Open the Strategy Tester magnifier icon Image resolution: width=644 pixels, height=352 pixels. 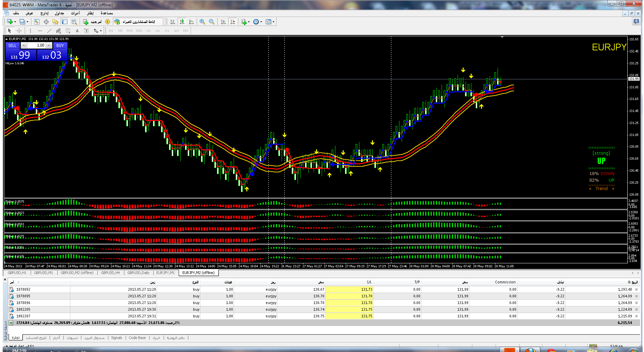[x=74, y=22]
